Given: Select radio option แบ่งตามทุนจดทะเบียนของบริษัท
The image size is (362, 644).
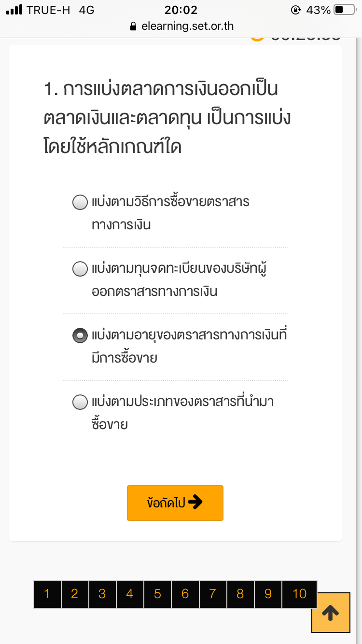Looking at the screenshot, I should coord(80,268).
